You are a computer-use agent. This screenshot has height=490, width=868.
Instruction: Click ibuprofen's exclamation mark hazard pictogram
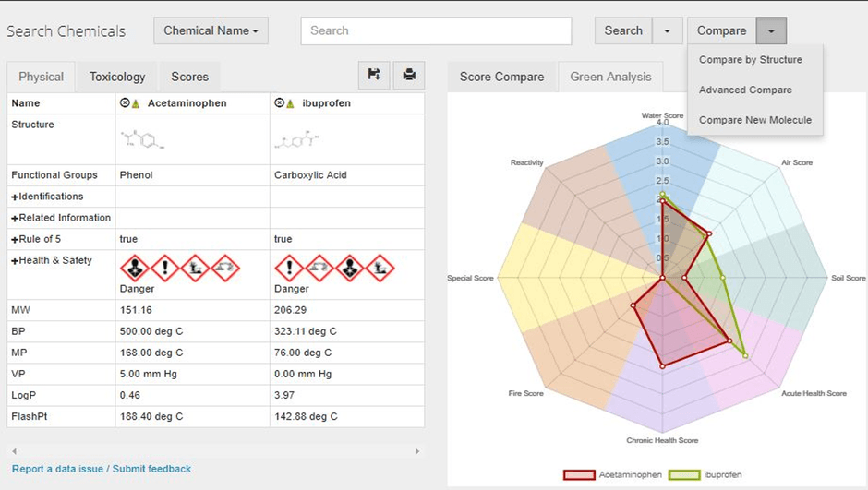(x=289, y=269)
